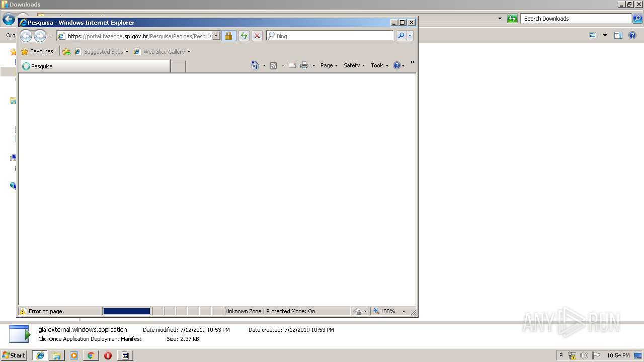
Task: Print the current page
Action: 304,65
